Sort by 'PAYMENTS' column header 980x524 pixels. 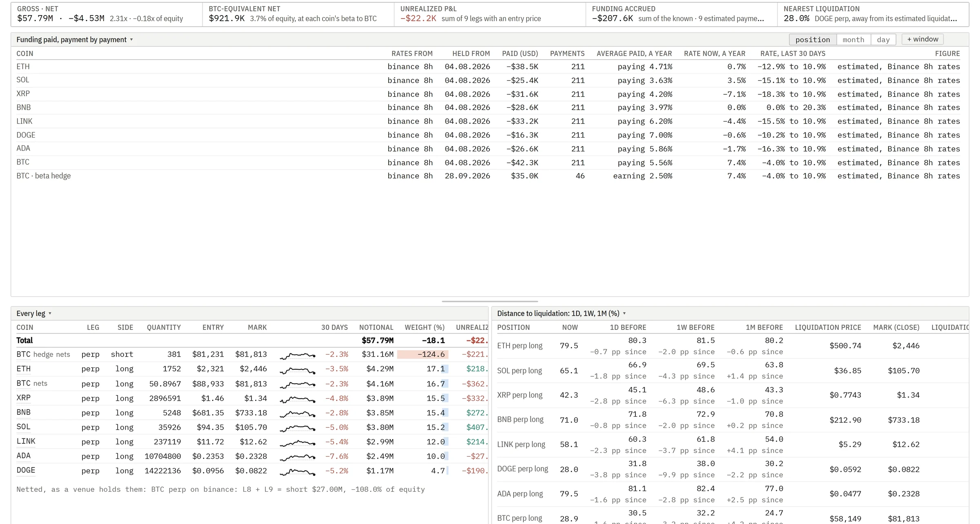coord(567,53)
